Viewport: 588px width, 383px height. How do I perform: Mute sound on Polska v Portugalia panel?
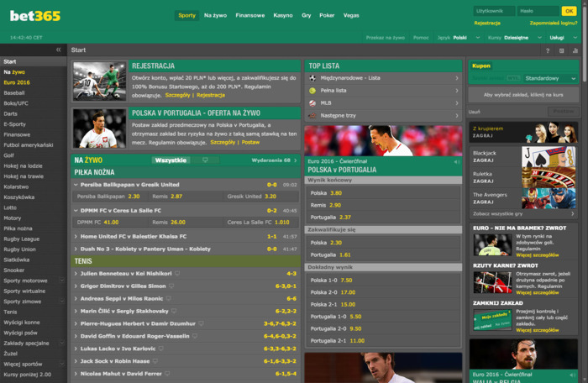point(457,161)
